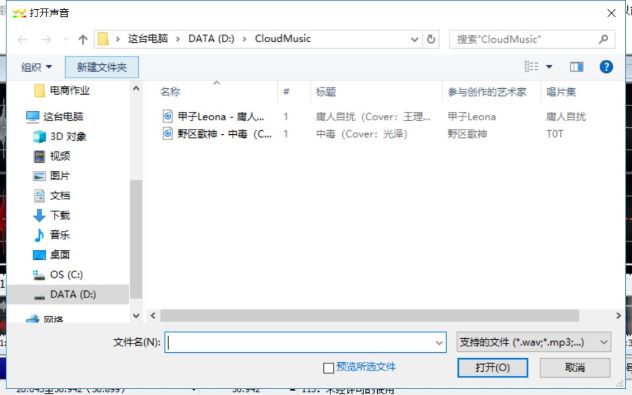
Task: Go up one folder level
Action: click(x=83, y=40)
